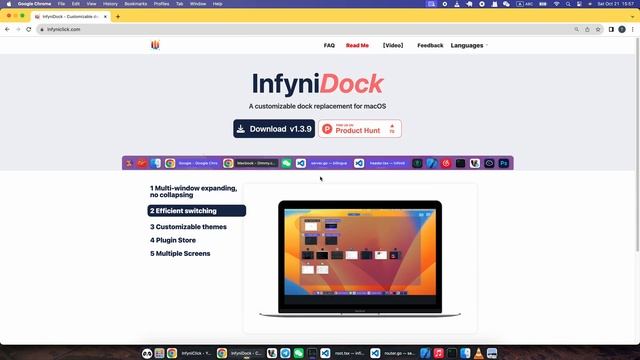Click the Finder icon in the purple dock banner

pos(156,163)
